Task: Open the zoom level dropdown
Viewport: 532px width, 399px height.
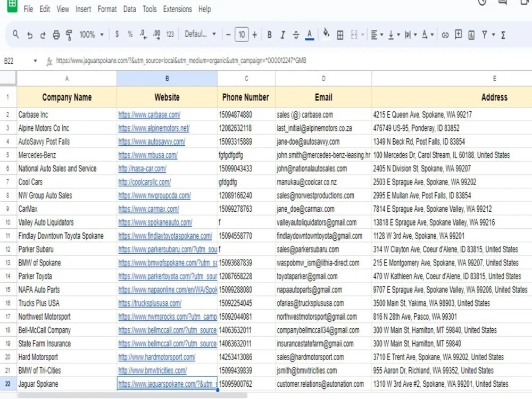Action: point(90,34)
